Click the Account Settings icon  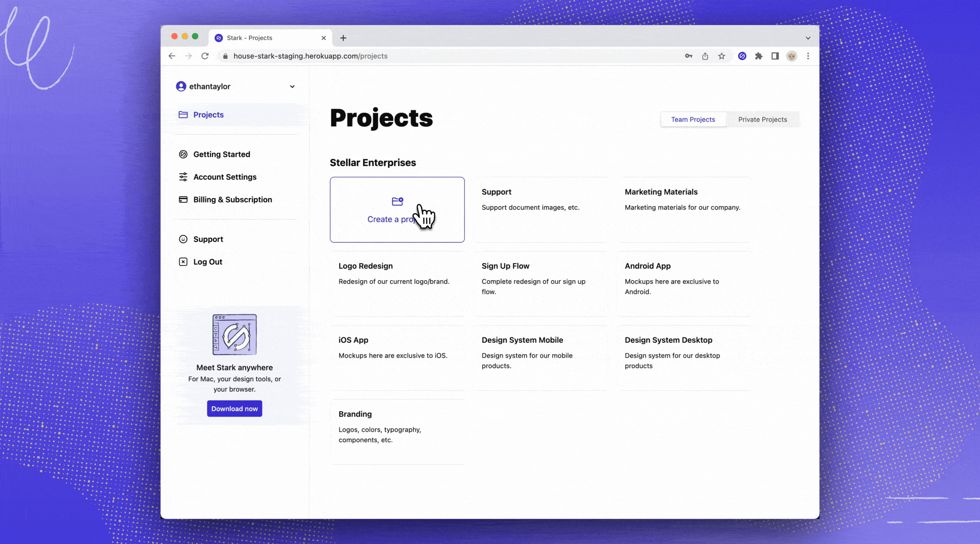[x=184, y=176]
